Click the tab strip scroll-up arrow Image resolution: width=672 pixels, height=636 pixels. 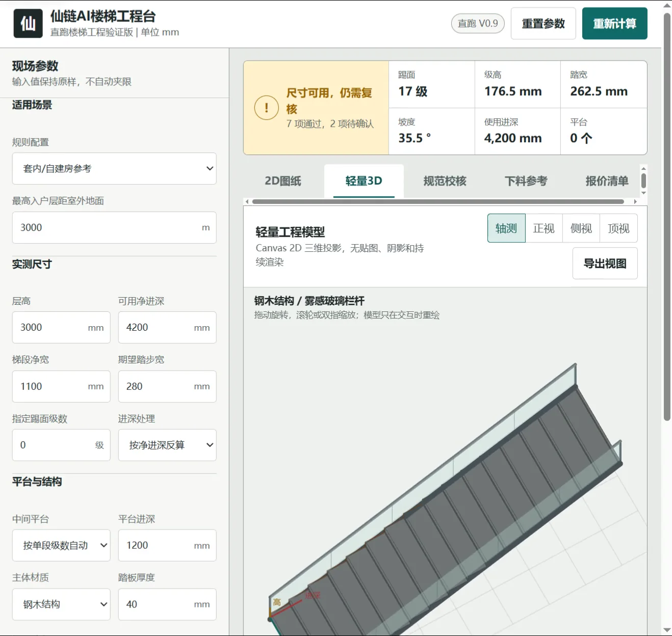643,168
